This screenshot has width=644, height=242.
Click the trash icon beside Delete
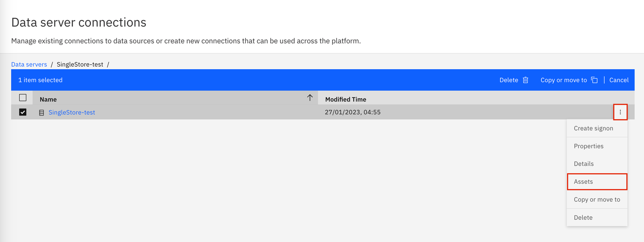525,80
